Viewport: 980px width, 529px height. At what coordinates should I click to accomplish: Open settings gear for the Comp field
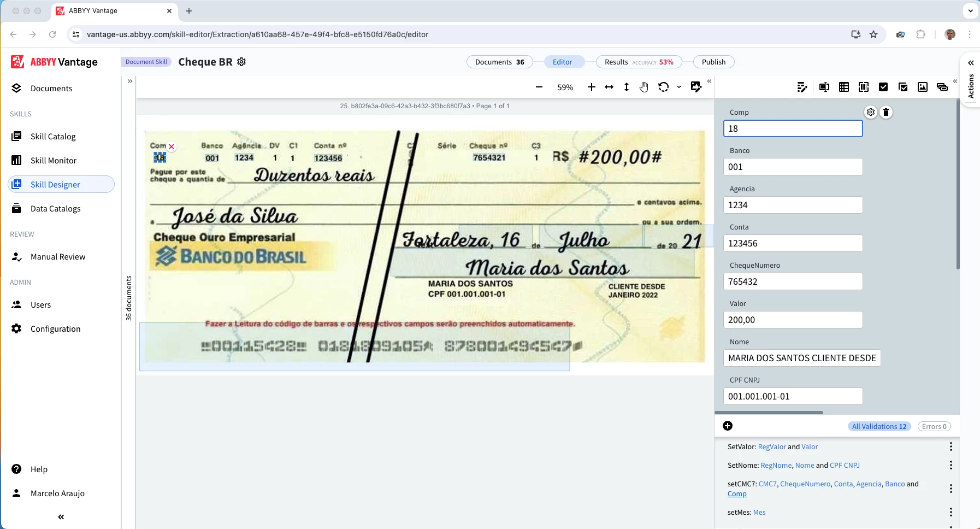pyautogui.click(x=870, y=113)
